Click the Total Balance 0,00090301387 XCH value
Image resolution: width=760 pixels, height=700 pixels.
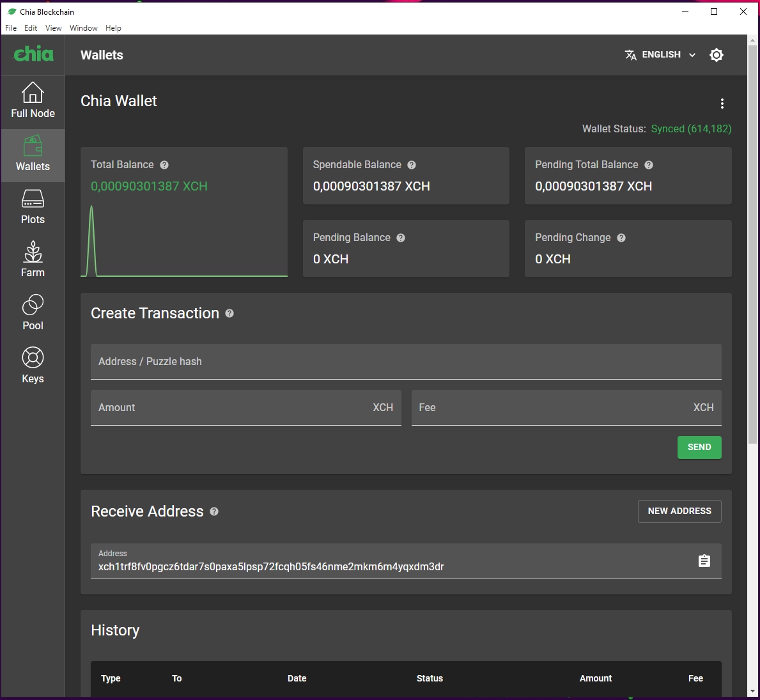[x=149, y=186]
